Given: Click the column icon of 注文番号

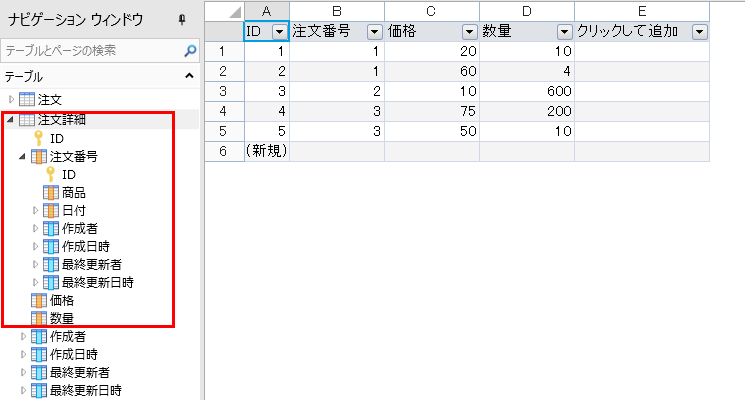Looking at the screenshot, I should [39, 156].
